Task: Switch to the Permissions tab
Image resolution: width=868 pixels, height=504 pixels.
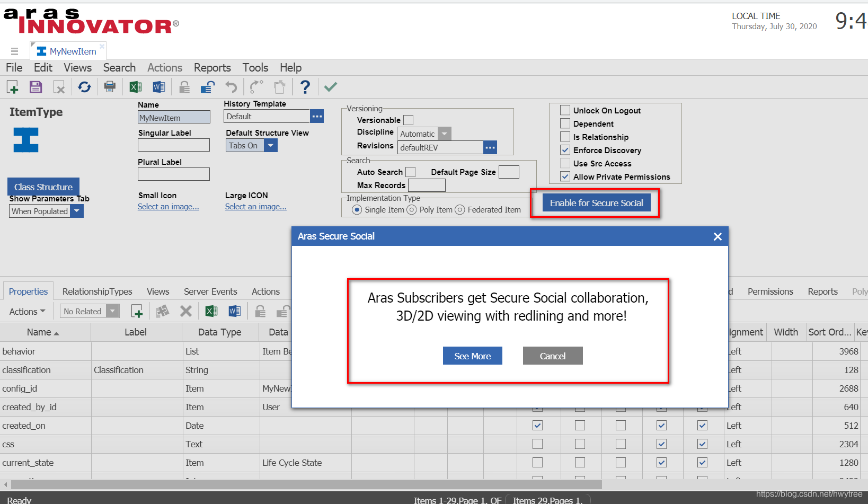Action: [x=770, y=291]
